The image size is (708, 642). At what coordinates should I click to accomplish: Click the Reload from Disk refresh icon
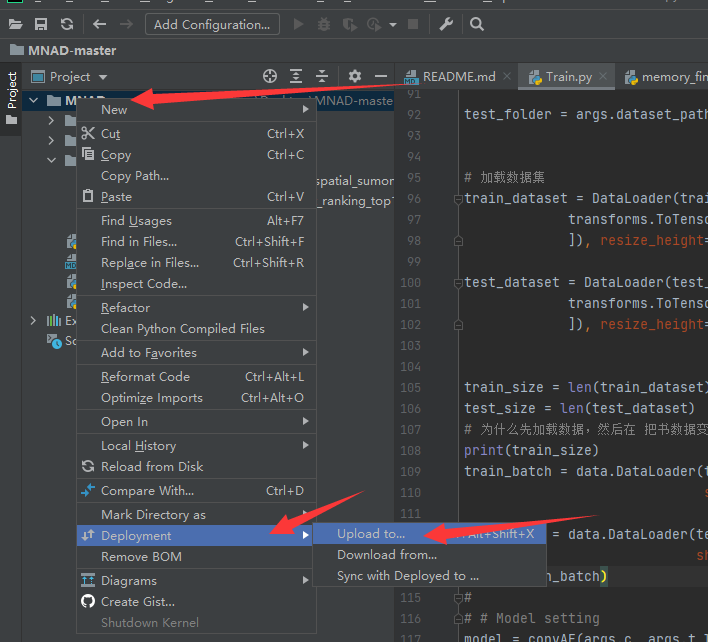(x=88, y=466)
